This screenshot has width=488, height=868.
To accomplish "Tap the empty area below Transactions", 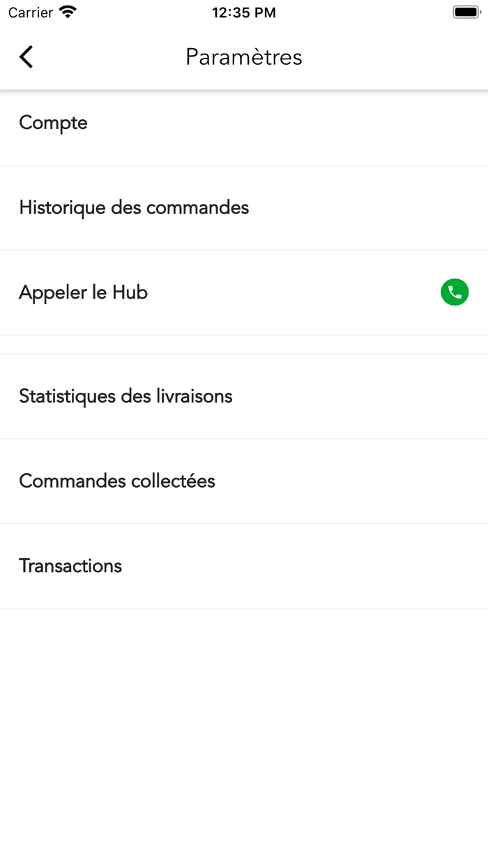I will (244, 733).
